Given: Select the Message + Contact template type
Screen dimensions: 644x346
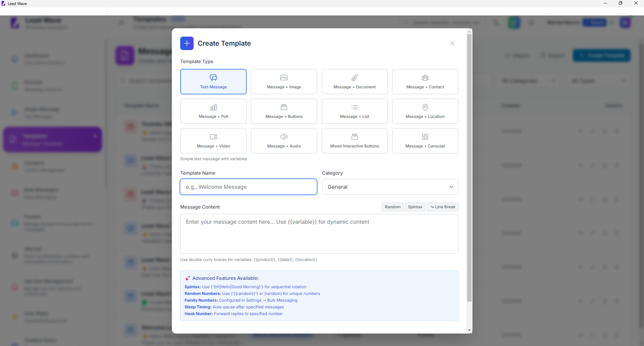Looking at the screenshot, I should (425, 82).
